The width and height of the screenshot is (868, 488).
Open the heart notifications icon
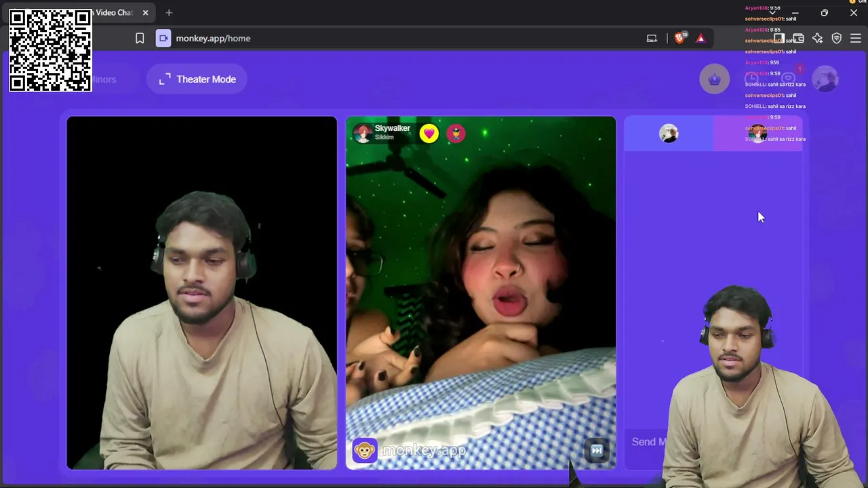[789, 79]
